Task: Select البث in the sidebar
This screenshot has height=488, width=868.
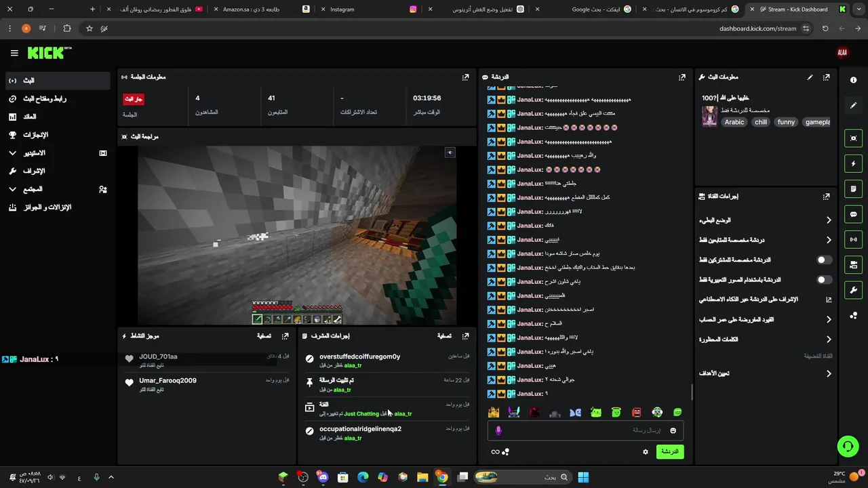Action: pos(57,81)
